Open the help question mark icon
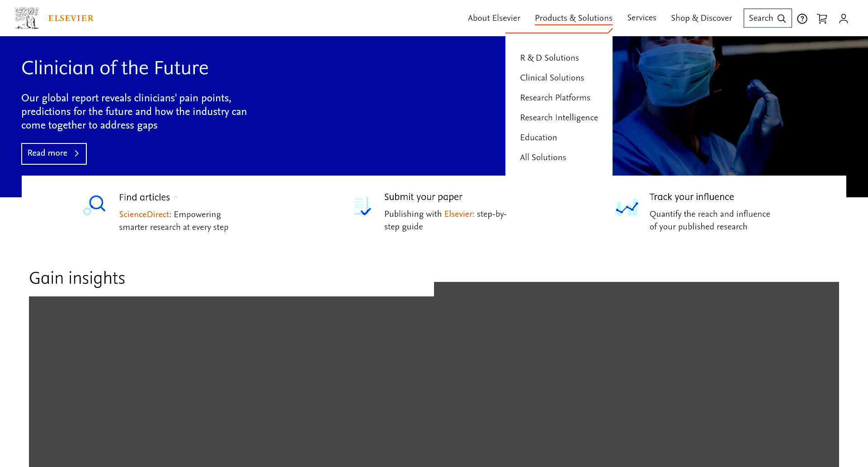 802,19
